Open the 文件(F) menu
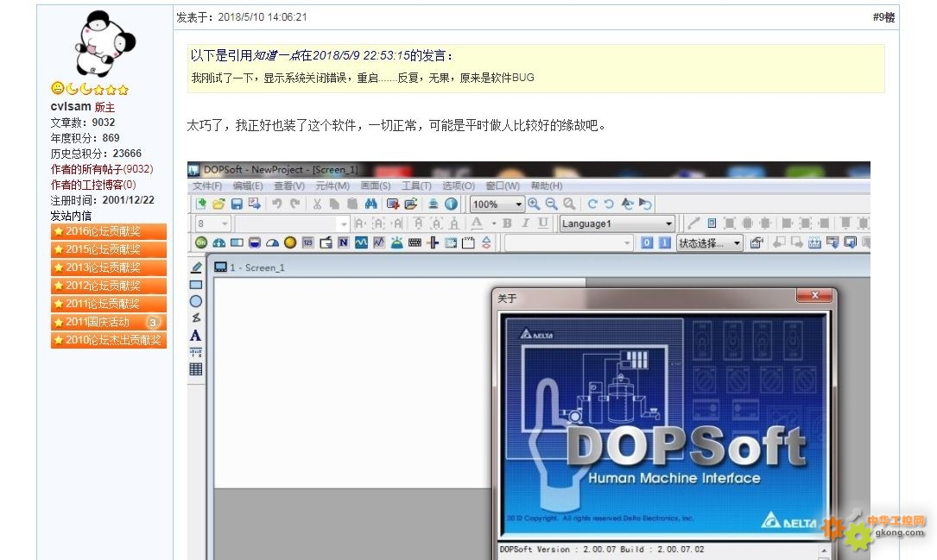 tap(207, 186)
